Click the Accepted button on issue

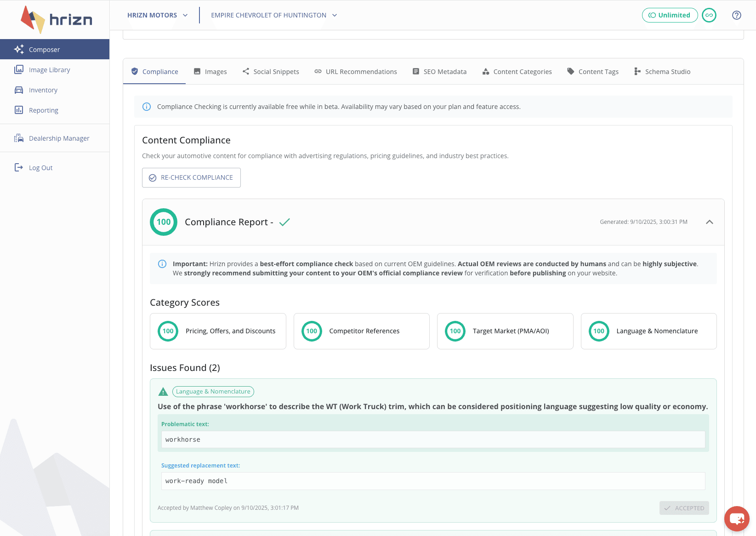coord(684,508)
